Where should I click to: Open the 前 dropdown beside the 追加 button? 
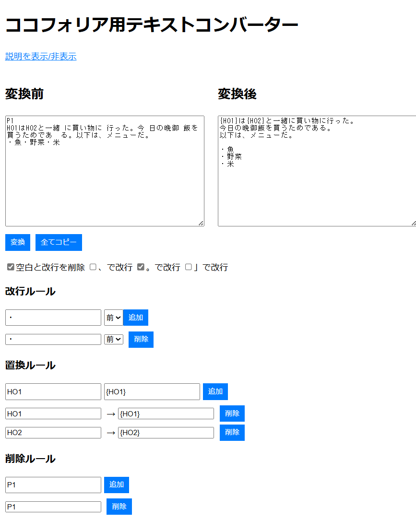113,318
